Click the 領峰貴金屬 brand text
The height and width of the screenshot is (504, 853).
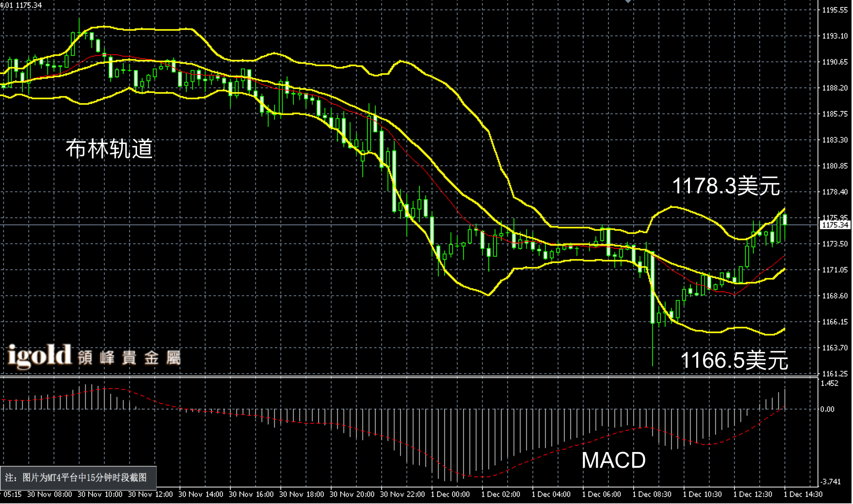(x=129, y=358)
